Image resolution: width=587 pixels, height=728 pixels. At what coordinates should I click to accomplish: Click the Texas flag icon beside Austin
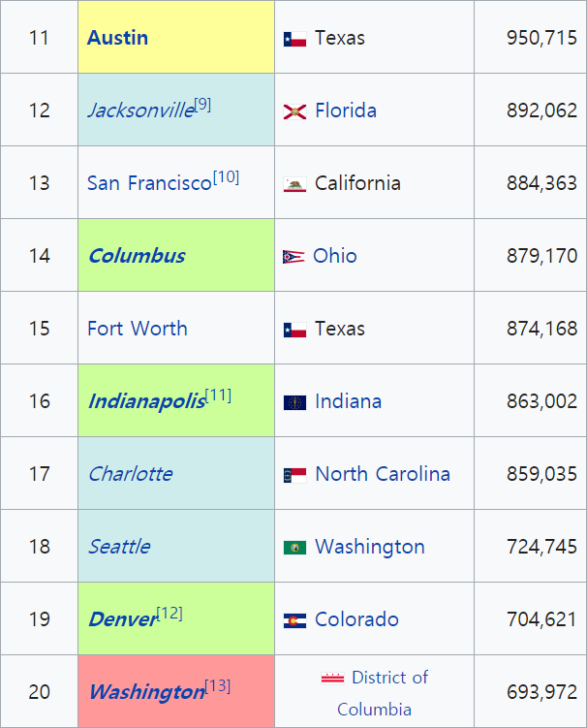(x=294, y=39)
